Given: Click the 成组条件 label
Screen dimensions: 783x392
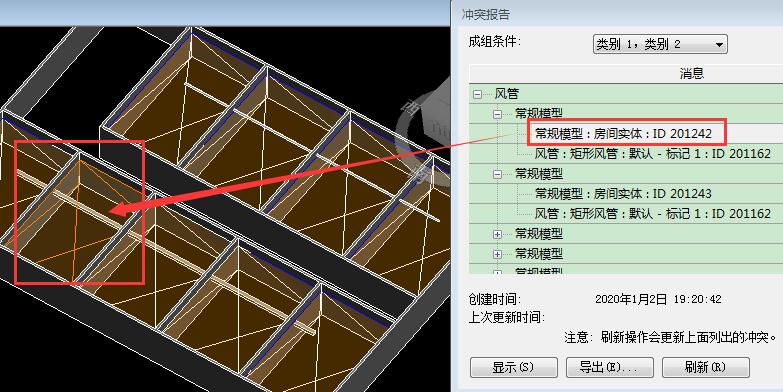Looking at the screenshot, I should [x=494, y=41].
